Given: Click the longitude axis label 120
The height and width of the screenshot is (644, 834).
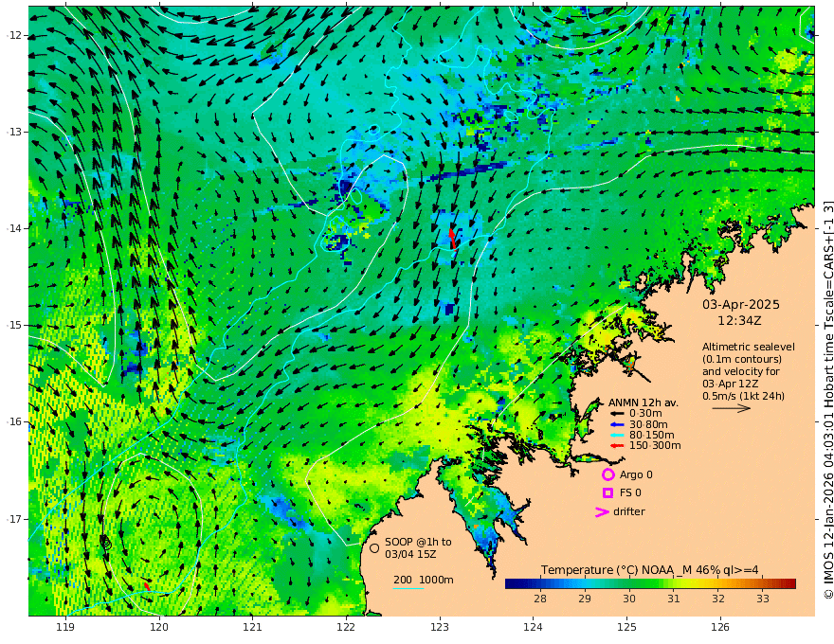Looking at the screenshot, I should click(159, 627).
